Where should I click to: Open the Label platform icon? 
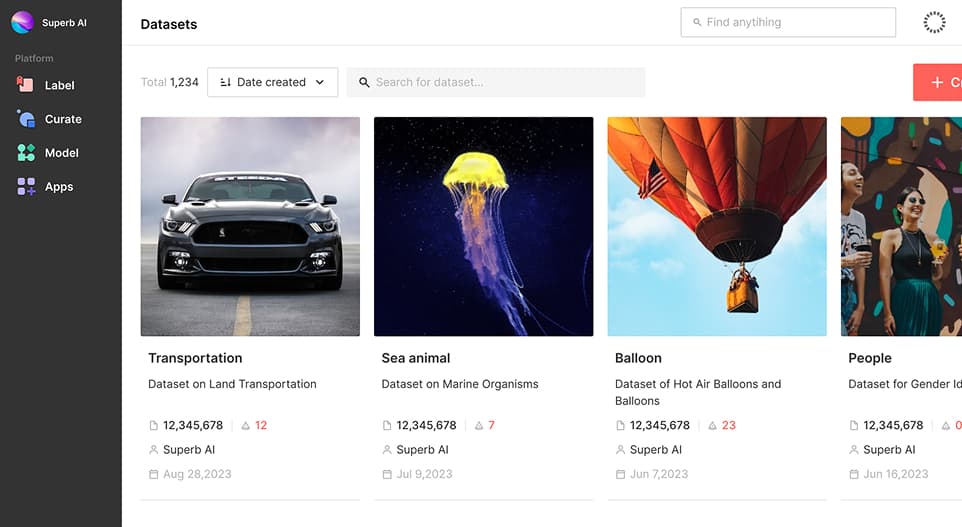26,86
